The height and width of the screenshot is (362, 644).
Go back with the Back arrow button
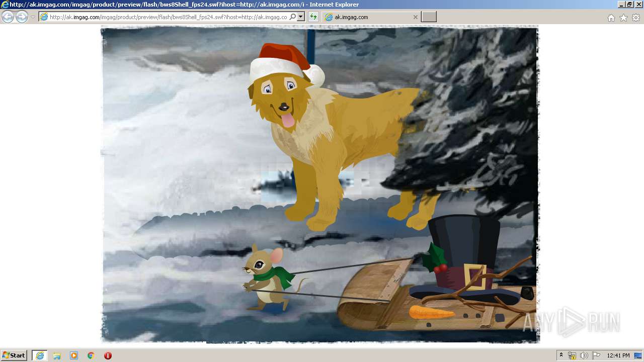pyautogui.click(x=8, y=17)
